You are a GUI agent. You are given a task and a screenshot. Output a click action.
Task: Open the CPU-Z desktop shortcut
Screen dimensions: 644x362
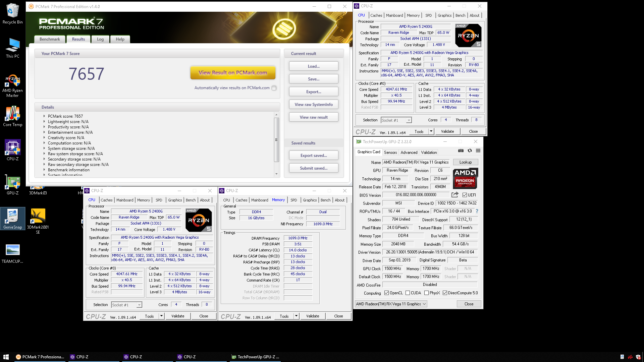click(12, 150)
